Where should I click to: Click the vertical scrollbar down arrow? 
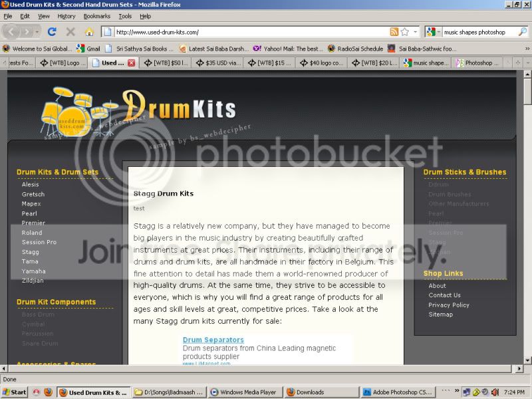(x=527, y=360)
